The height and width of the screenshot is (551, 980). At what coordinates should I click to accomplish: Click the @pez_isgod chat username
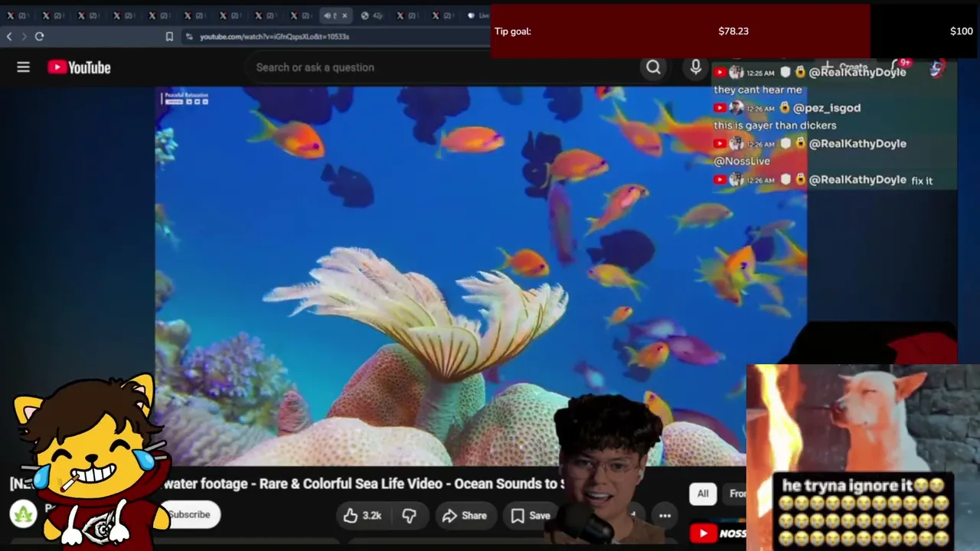[827, 108]
